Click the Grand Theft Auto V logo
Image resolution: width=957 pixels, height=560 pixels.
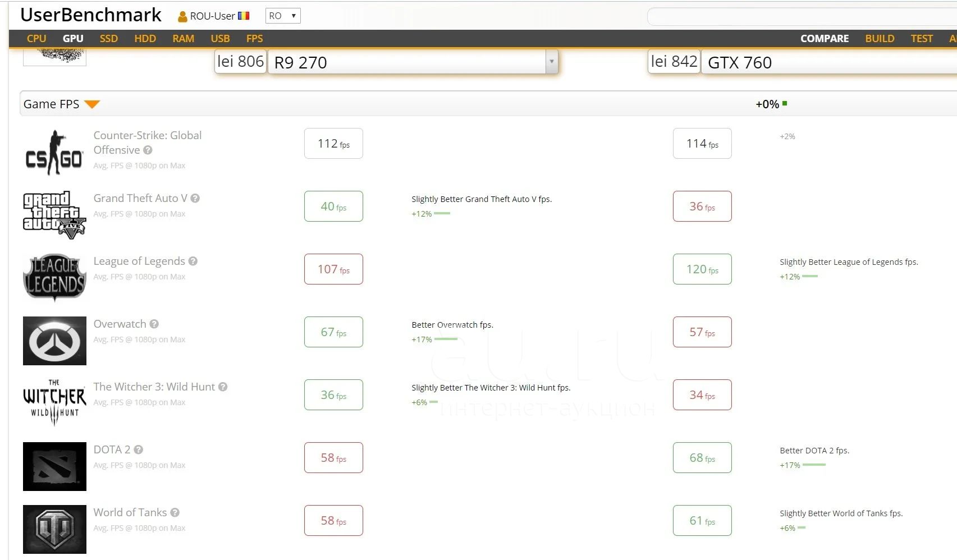coord(54,215)
